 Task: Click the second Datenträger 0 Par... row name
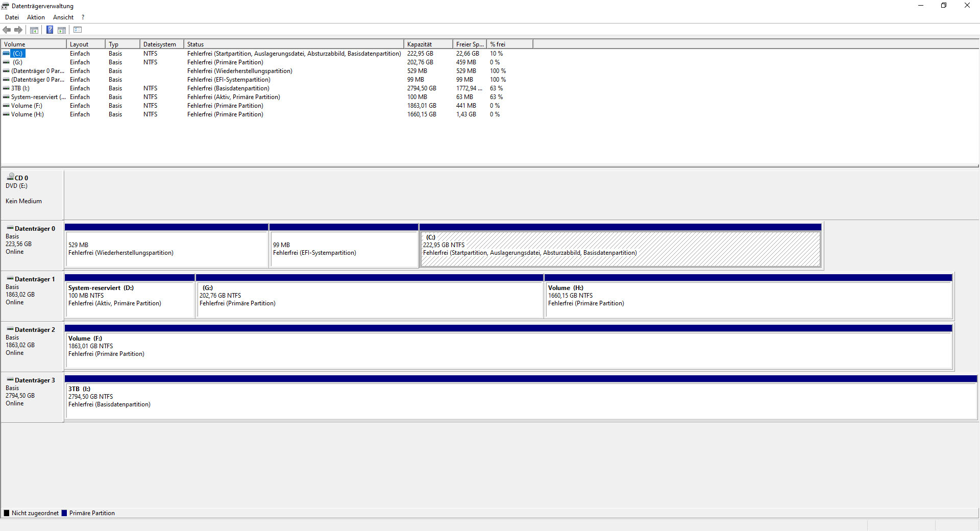tap(38, 80)
